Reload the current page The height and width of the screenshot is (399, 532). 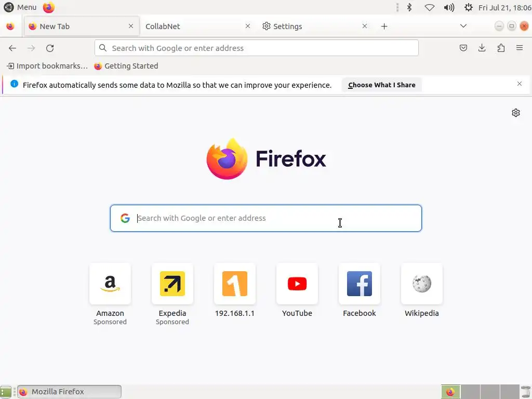(50, 48)
